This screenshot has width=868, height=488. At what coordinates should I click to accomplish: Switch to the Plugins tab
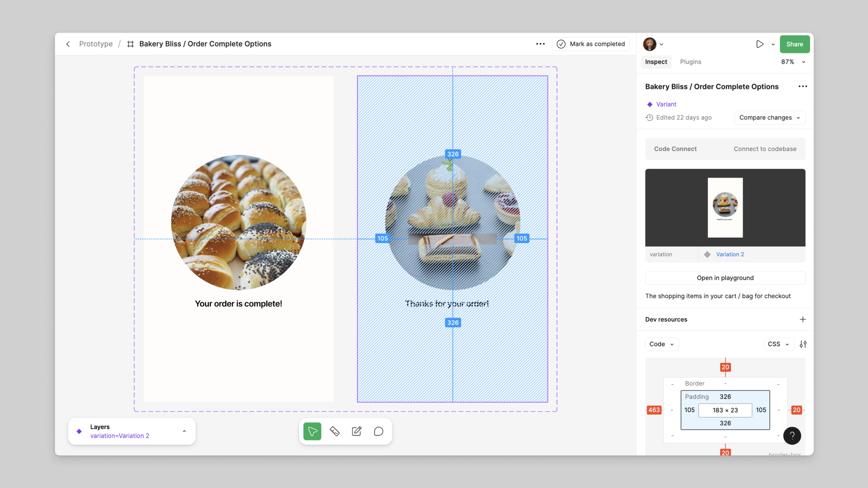(x=690, y=62)
